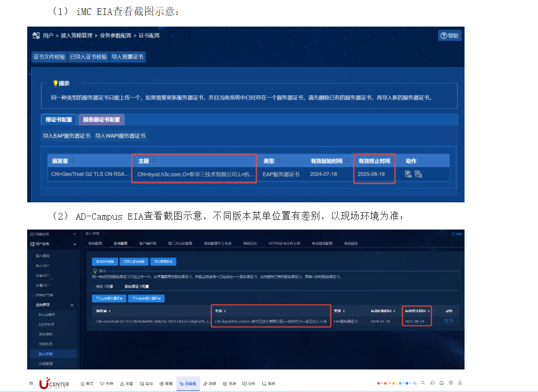Switch to the 服务器证书配置 tab in iMC

tap(102, 119)
